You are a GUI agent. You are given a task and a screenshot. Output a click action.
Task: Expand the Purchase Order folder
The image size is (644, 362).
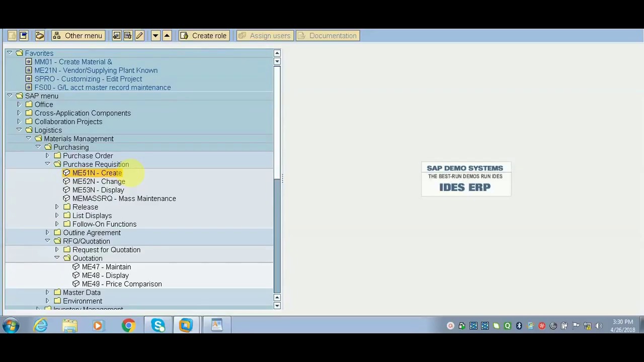click(48, 156)
